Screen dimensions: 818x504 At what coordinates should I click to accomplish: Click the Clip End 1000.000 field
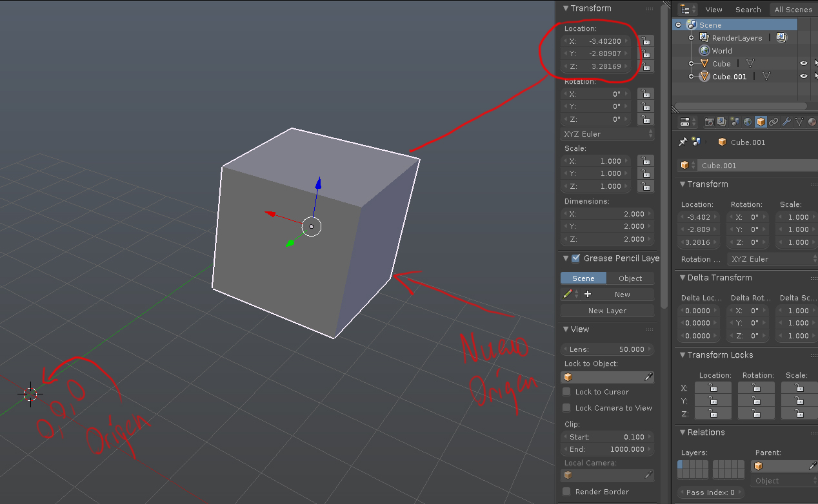pos(607,449)
